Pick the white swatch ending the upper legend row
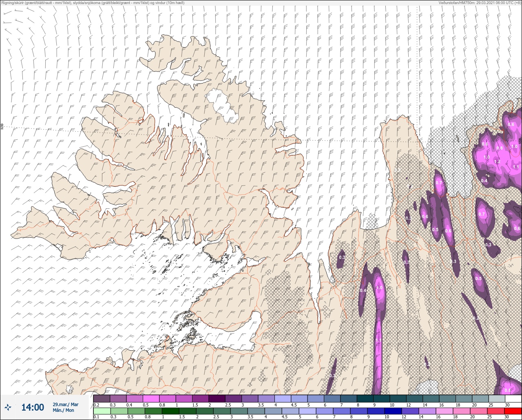Screen dimensions: 522x420 tap(513, 398)
